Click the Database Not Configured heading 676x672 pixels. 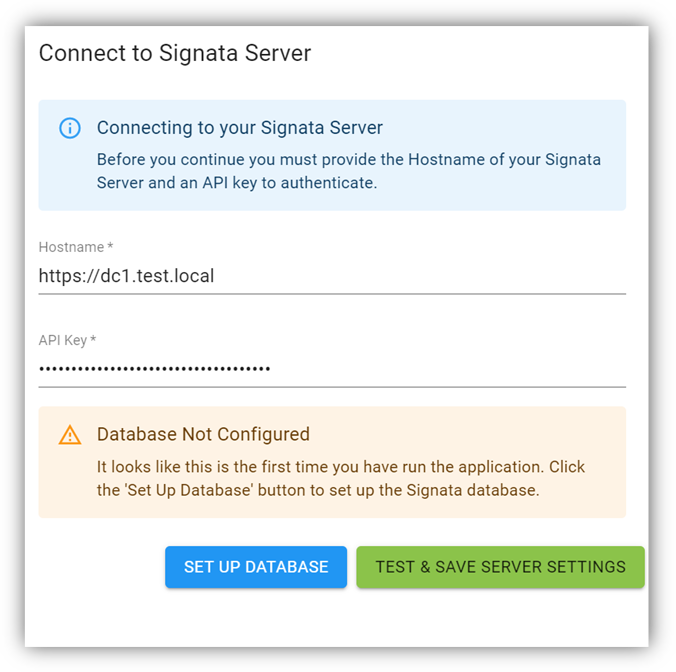[203, 435]
